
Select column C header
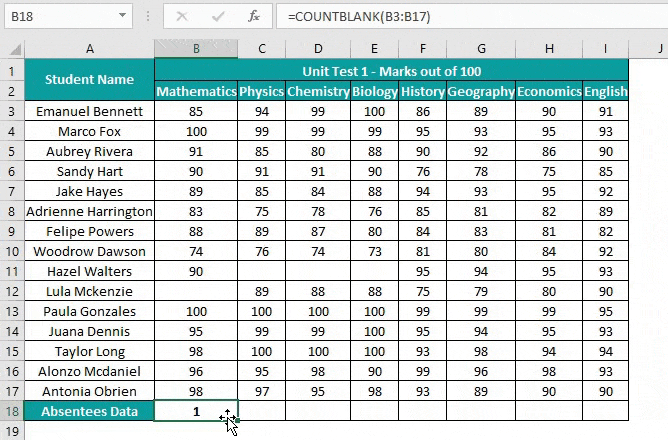point(262,49)
